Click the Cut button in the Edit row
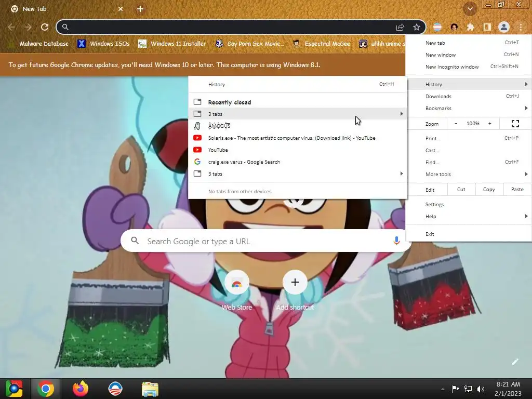Viewport: 532px width, 399px height. click(x=461, y=190)
